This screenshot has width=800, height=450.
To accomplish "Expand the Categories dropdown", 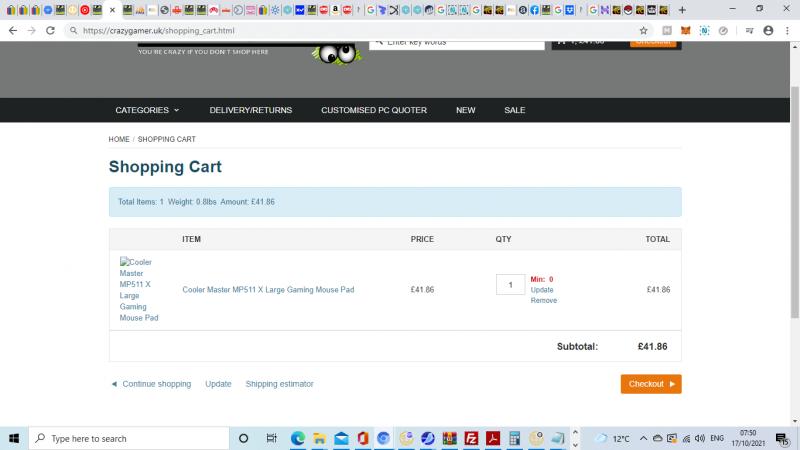I will pyautogui.click(x=147, y=110).
